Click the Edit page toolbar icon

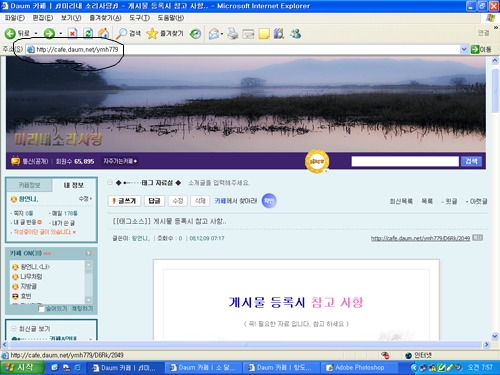coord(248,34)
